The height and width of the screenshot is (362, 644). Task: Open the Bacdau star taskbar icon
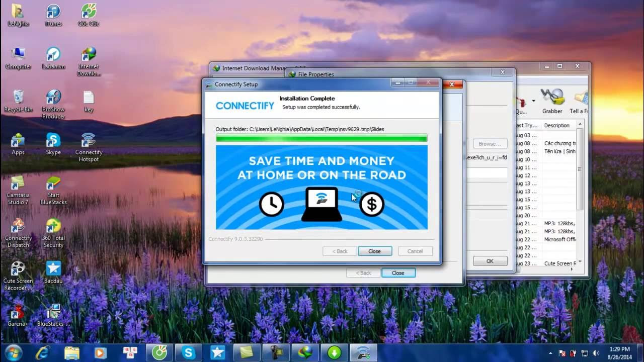[218, 353]
